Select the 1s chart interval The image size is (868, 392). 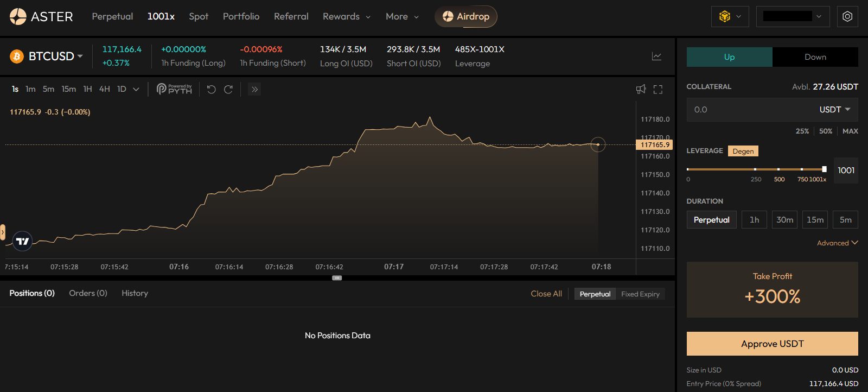click(x=15, y=89)
